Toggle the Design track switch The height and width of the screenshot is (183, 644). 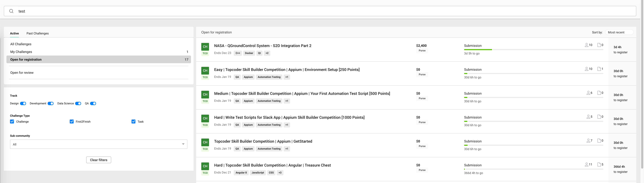tap(23, 104)
